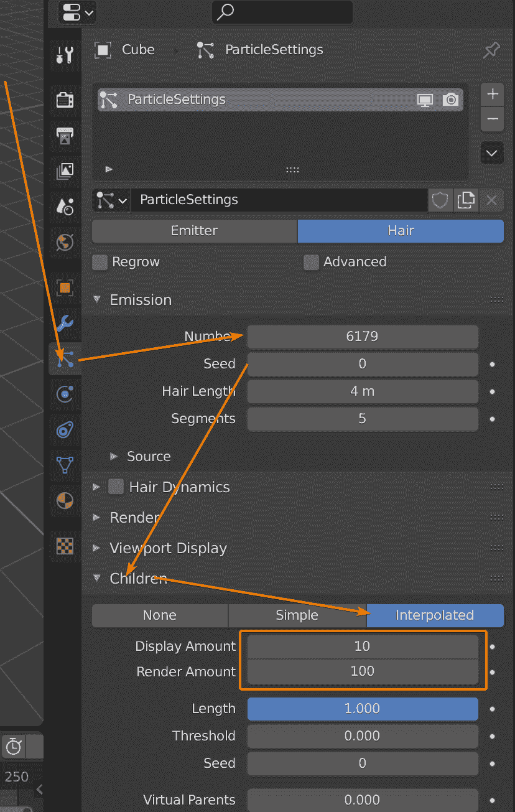Set children type to Simple
The width and height of the screenshot is (515, 812).
pyautogui.click(x=297, y=615)
